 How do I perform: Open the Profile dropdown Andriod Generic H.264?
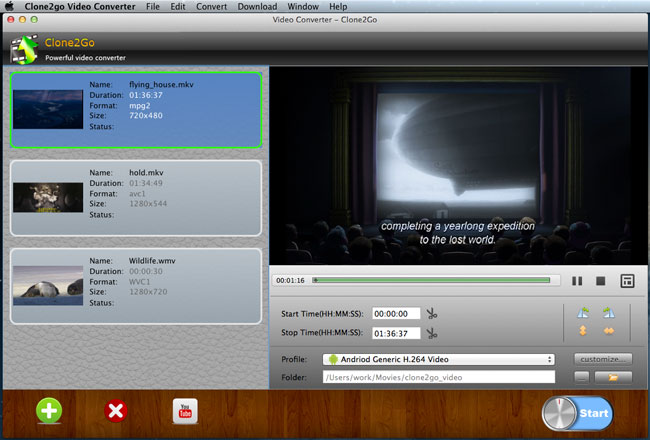439,359
